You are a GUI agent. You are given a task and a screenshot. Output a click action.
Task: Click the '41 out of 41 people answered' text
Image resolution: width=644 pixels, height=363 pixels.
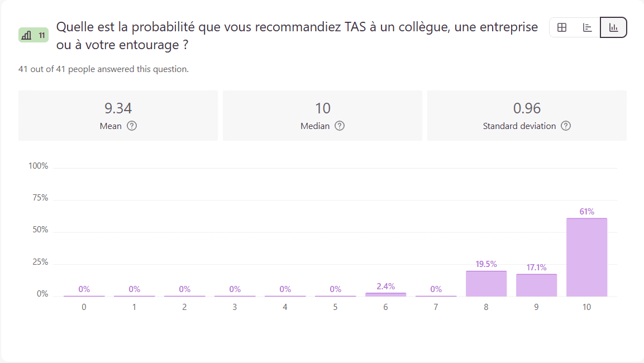click(x=103, y=69)
